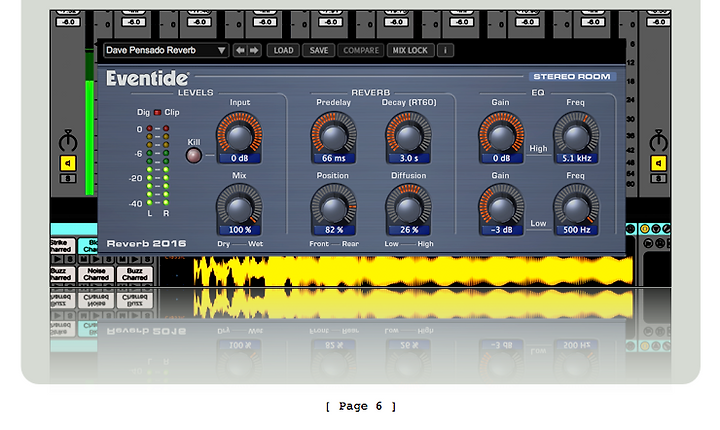Image resolution: width=720 pixels, height=430 pixels.
Task: Open the Dave Pensado Reverb preset dropdown
Action: [x=166, y=50]
